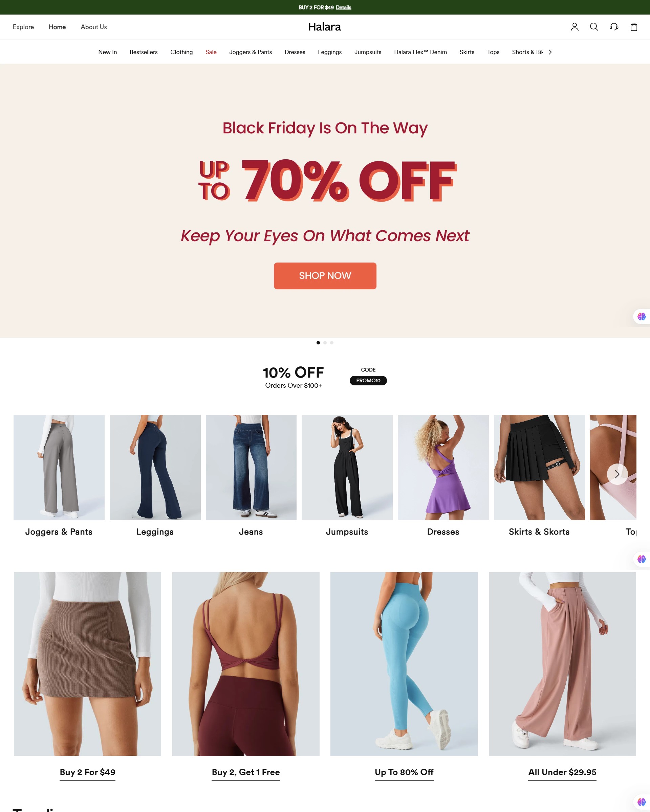Select the third hero carousel dot
Screen dimensions: 650x812
pyautogui.click(x=331, y=343)
